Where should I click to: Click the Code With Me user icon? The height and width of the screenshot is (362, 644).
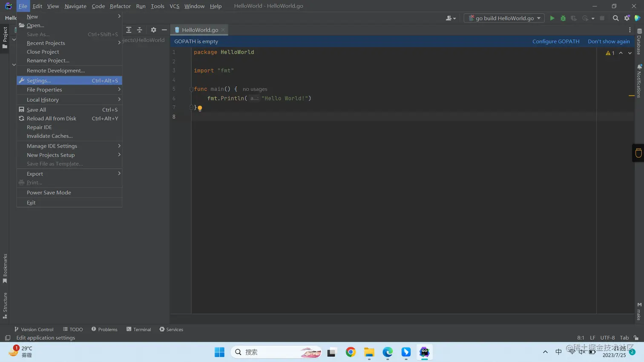[x=451, y=18]
